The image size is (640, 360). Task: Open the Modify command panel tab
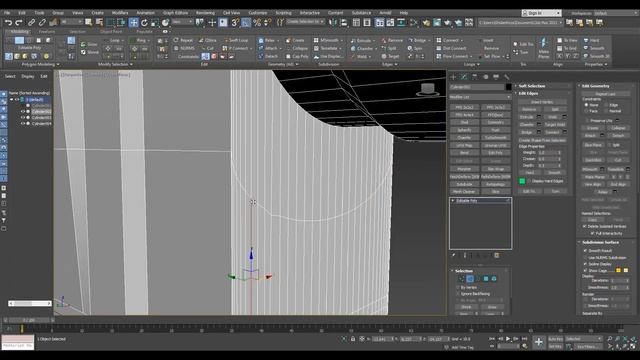(464, 77)
